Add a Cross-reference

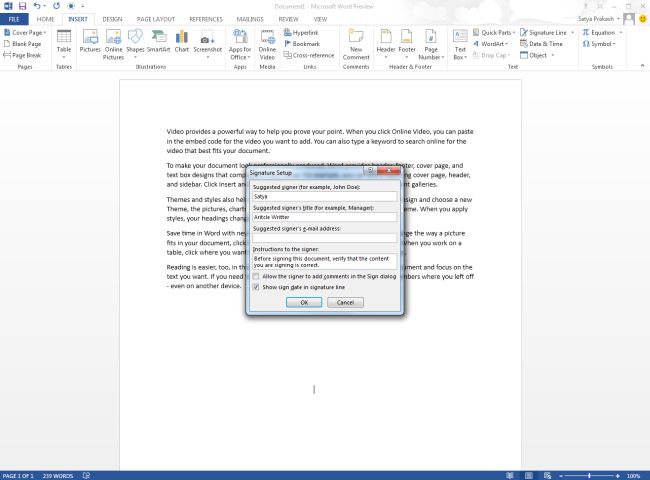tap(309, 55)
